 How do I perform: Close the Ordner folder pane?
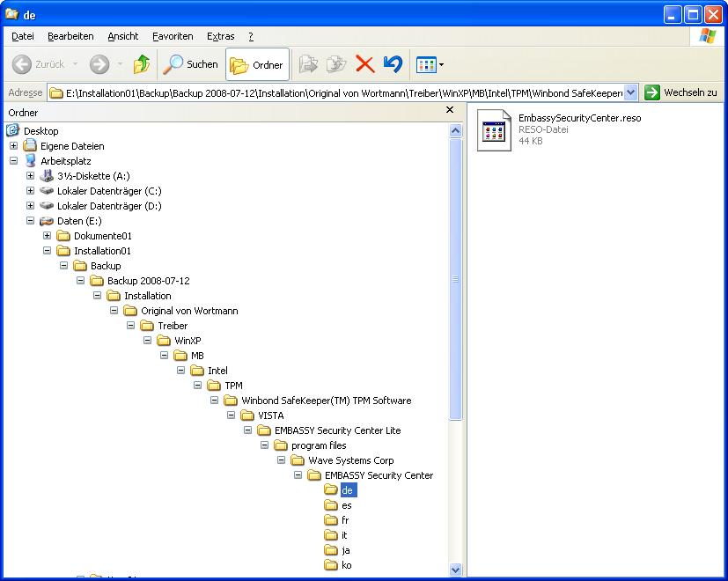tap(450, 110)
